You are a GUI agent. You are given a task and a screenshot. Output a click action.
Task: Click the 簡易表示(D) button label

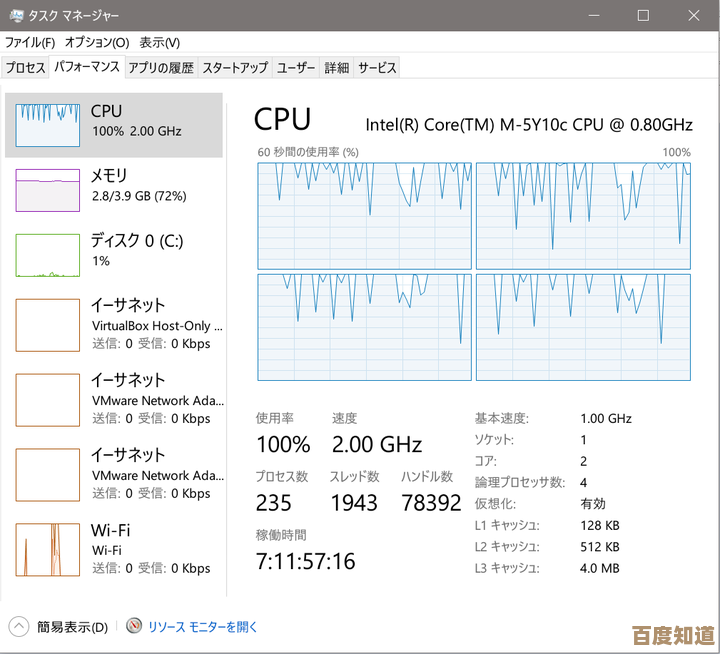coord(73,626)
